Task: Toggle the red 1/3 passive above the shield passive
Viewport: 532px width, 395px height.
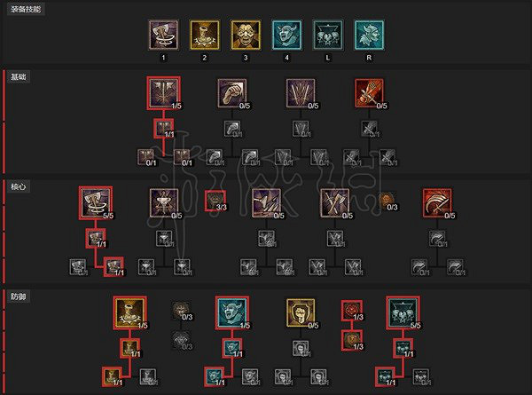Action: tap(352, 311)
